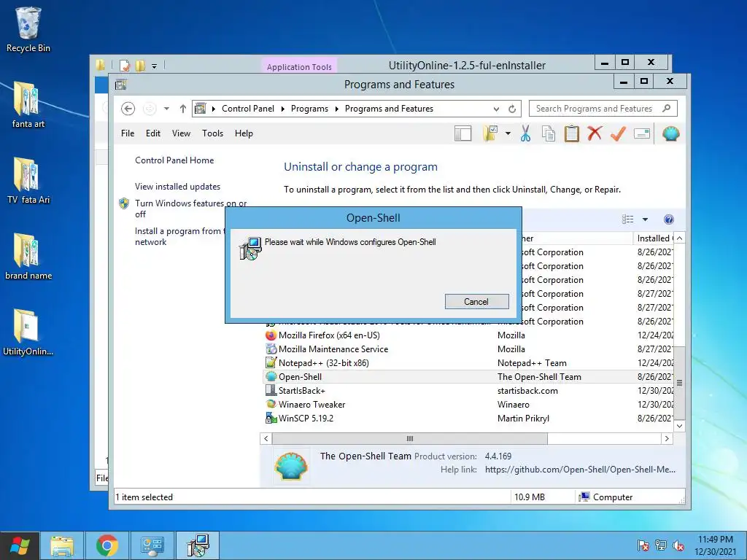747x560 pixels.
Task: Click the vertical scrollbar thumb
Action: [x=679, y=383]
